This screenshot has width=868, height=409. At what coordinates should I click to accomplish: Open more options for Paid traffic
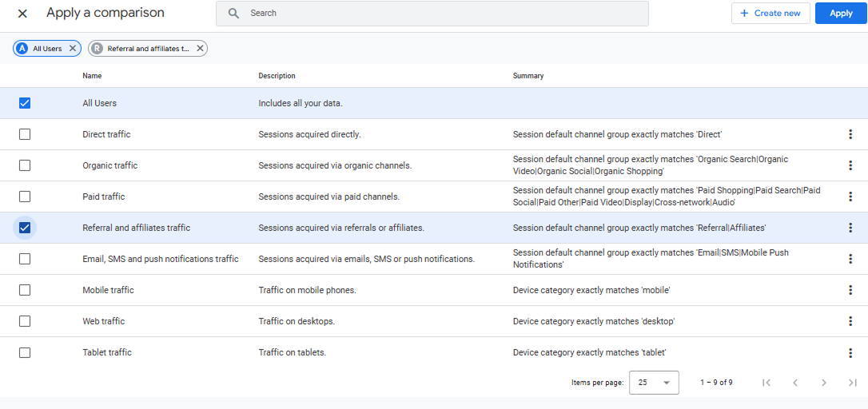(x=850, y=197)
